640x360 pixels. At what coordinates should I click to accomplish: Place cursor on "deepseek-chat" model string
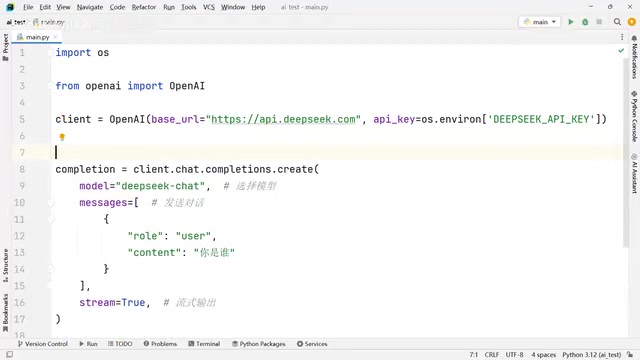point(160,186)
